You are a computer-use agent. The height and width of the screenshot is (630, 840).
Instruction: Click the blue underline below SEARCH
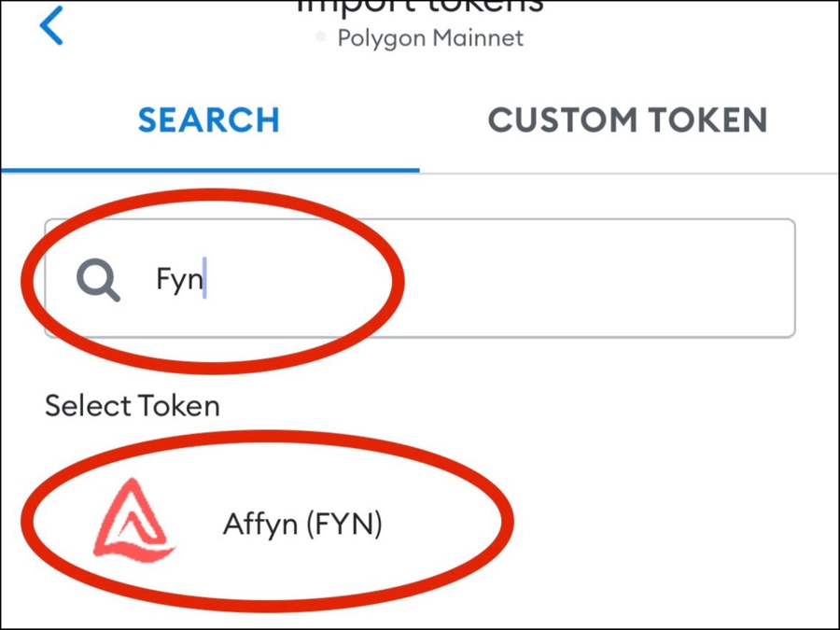[x=210, y=172]
